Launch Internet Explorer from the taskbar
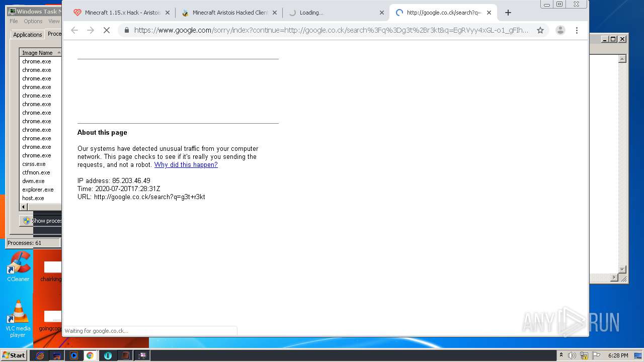This screenshot has height=362, width=644. [x=40, y=355]
